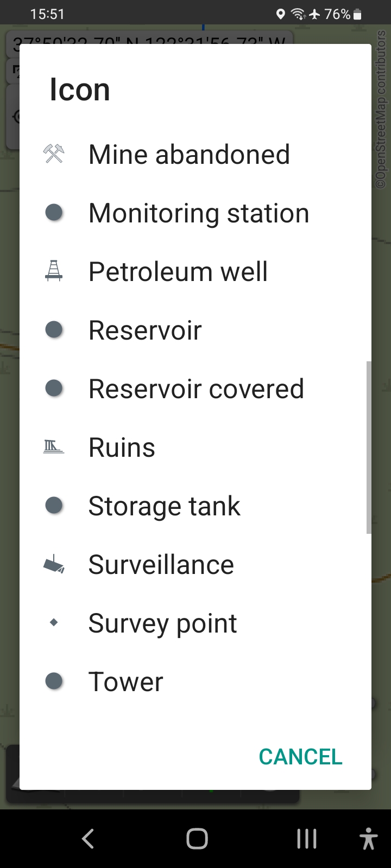Tap the Tower dot icon
The image size is (391, 868).
pos(54,681)
